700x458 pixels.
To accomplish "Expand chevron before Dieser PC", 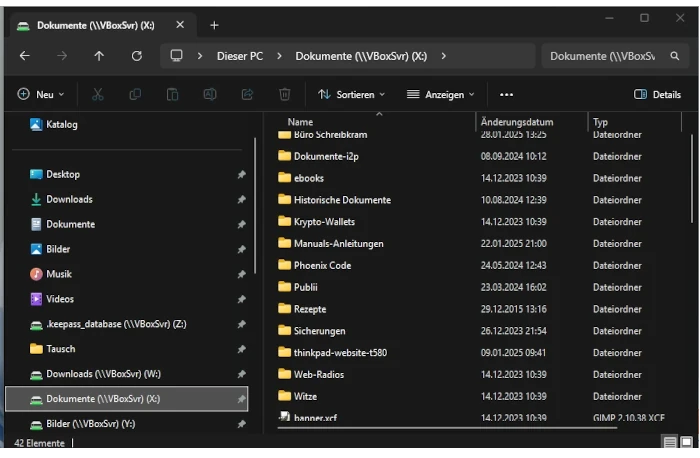I will pyautogui.click(x=200, y=56).
